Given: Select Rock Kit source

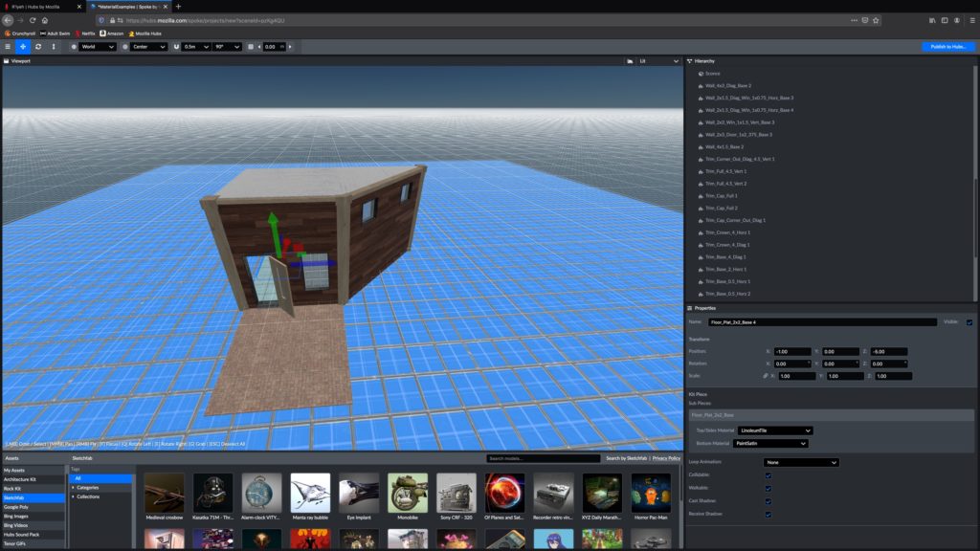Looking at the screenshot, I should pyautogui.click(x=33, y=489).
